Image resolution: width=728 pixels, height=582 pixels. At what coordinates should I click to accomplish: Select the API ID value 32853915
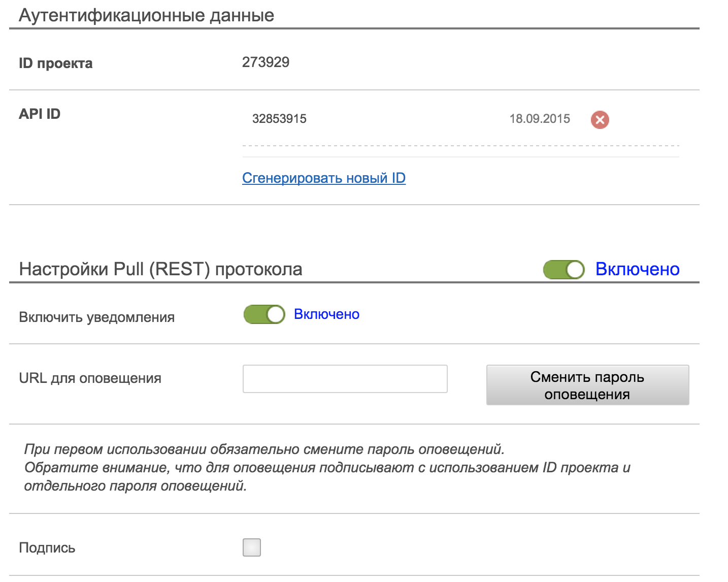pos(279,119)
